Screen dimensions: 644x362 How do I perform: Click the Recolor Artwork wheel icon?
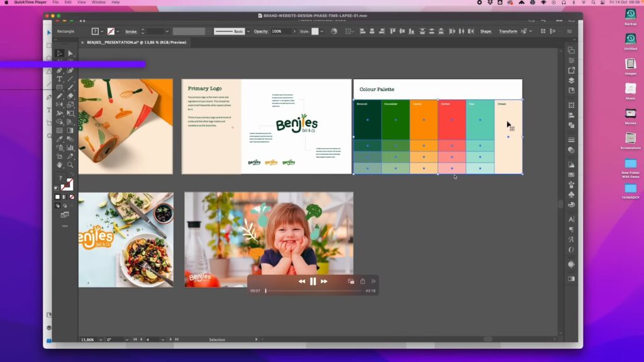coord(334,31)
